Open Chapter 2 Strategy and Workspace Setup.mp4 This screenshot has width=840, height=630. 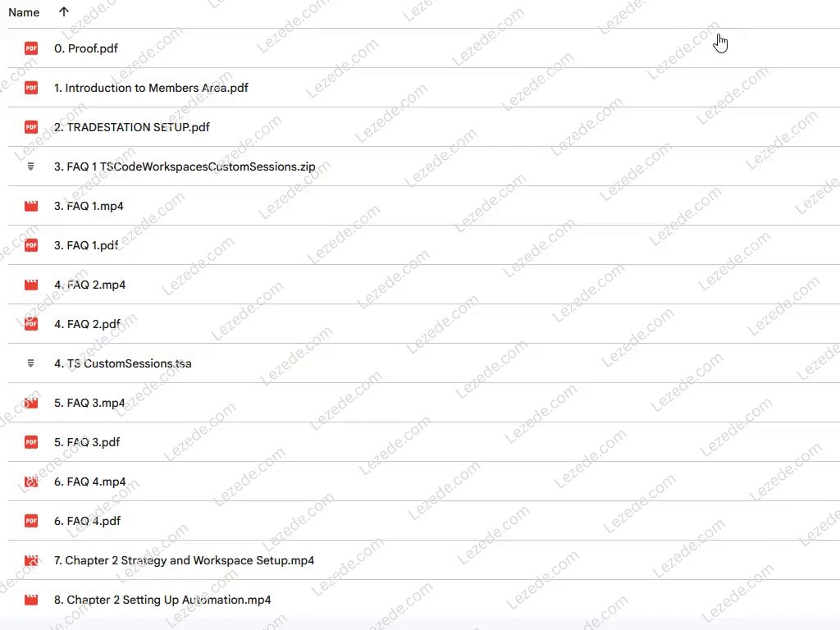(184, 560)
